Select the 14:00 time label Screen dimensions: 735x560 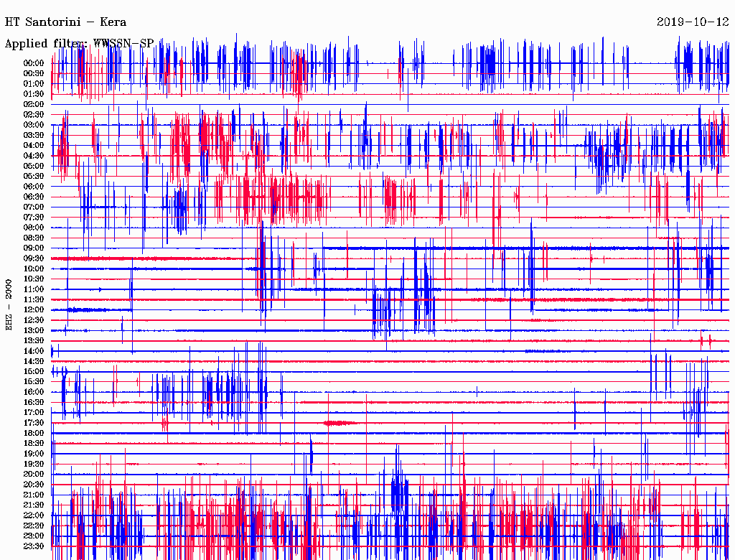34,351
